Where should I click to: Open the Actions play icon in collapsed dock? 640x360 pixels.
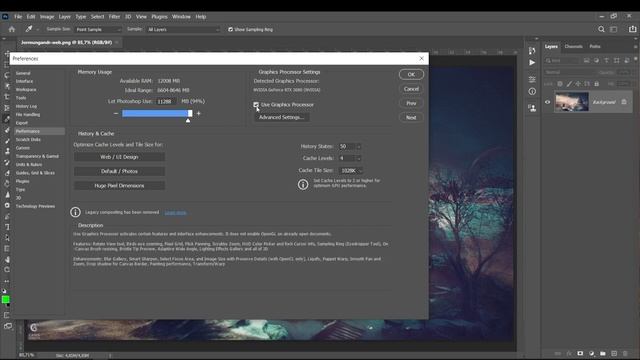pyautogui.click(x=532, y=62)
